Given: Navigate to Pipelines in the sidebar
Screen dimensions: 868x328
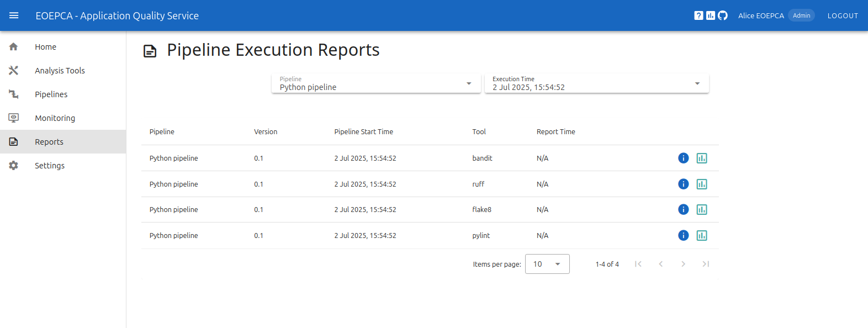Looking at the screenshot, I should pyautogui.click(x=63, y=94).
